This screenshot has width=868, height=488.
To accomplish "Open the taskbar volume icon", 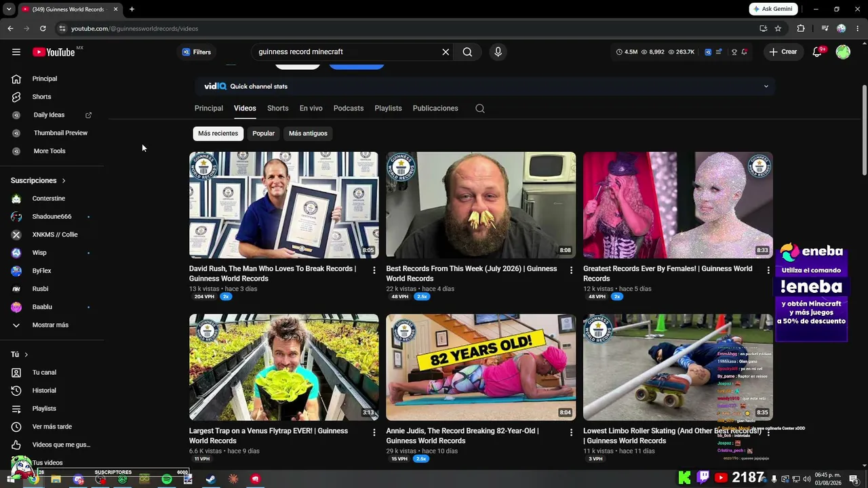I will click(807, 479).
